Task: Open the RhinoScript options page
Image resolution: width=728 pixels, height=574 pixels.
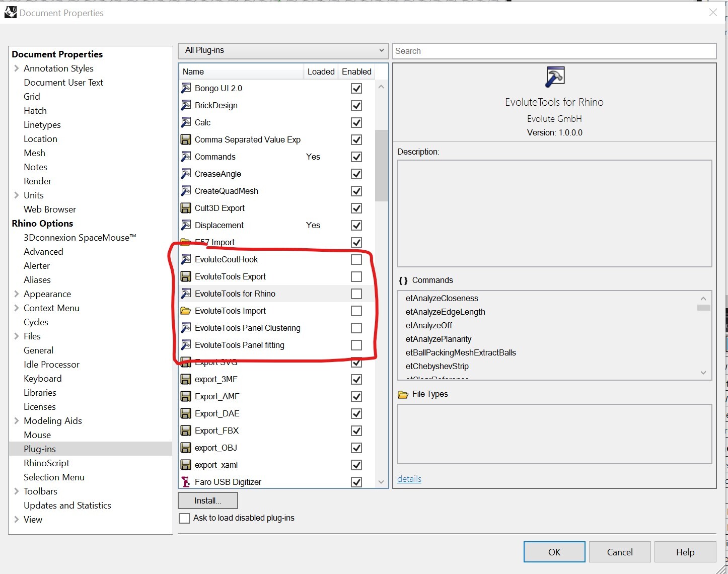Action: pyautogui.click(x=46, y=463)
